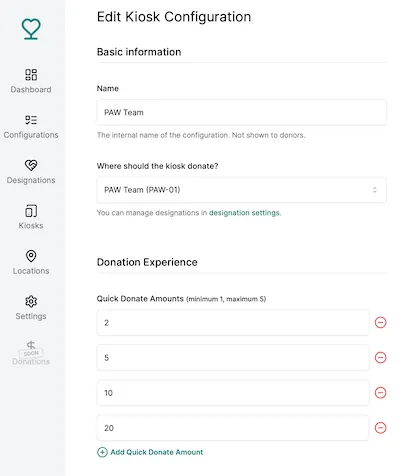The height and width of the screenshot is (476, 400).
Task: Remove the quick donate amount 20
Action: [380, 428]
